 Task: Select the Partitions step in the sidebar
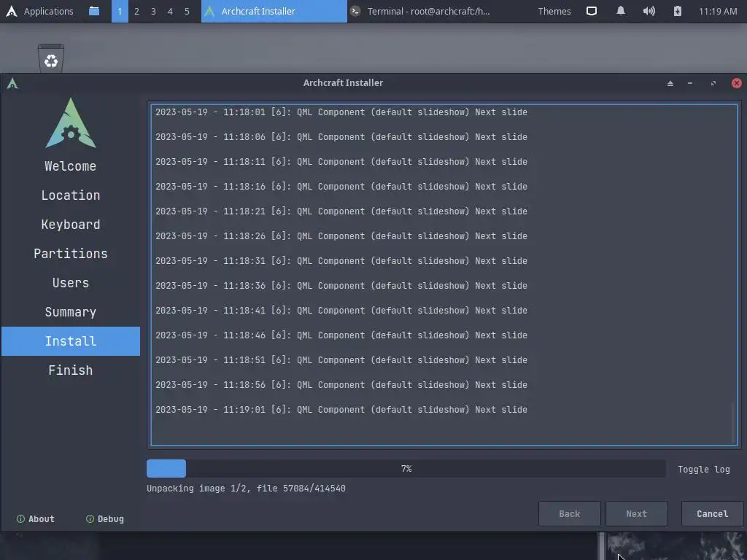click(x=71, y=253)
